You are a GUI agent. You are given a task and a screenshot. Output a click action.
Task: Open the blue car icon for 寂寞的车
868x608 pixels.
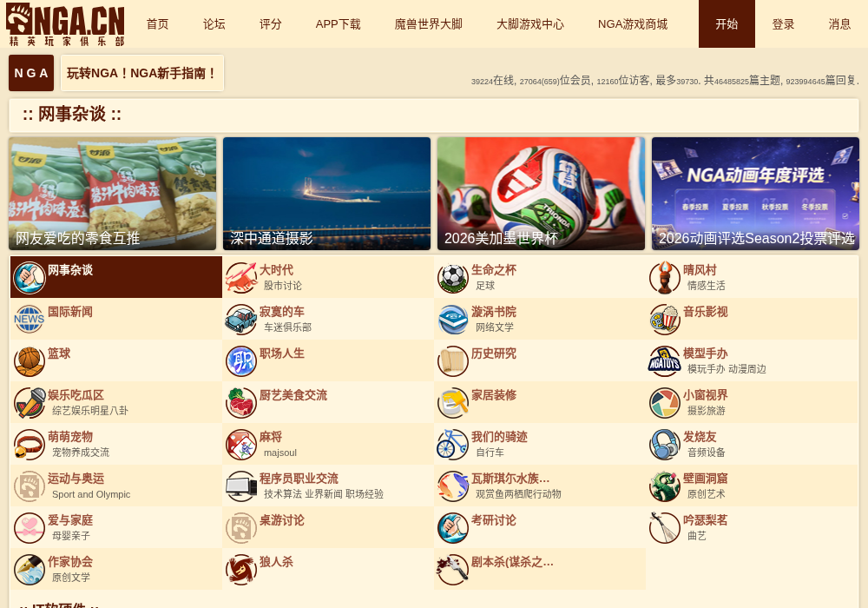[x=240, y=320]
